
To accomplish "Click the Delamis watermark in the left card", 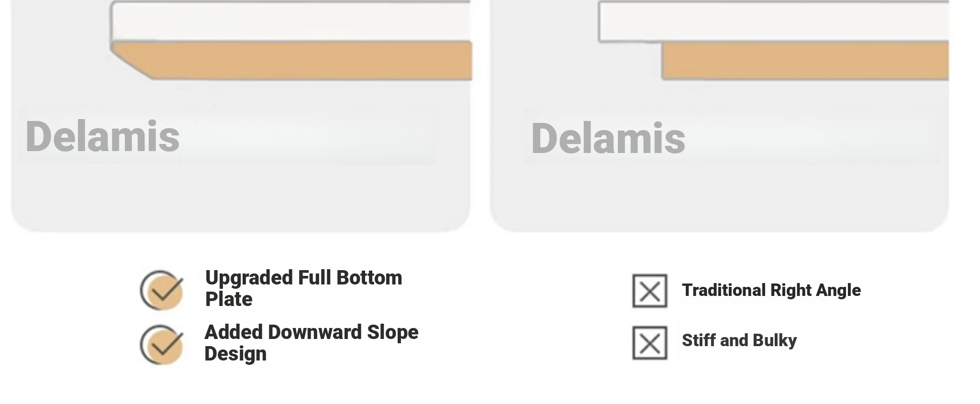I will pos(102,137).
